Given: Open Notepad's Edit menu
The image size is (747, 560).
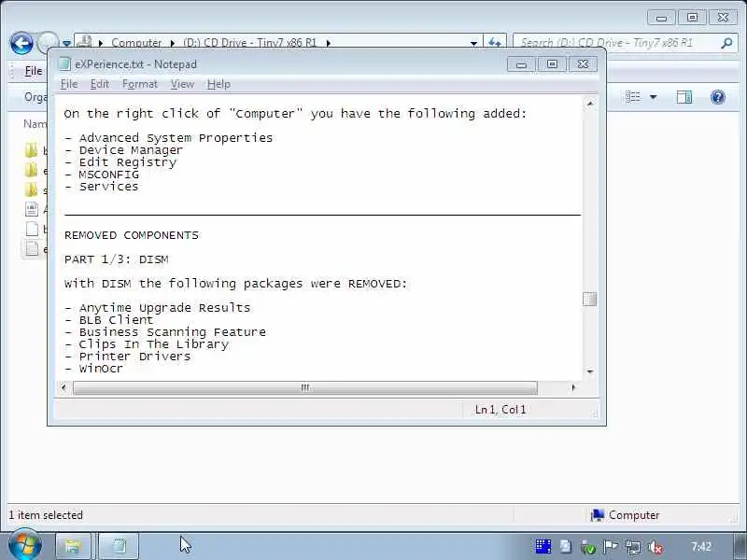Looking at the screenshot, I should click(100, 84).
